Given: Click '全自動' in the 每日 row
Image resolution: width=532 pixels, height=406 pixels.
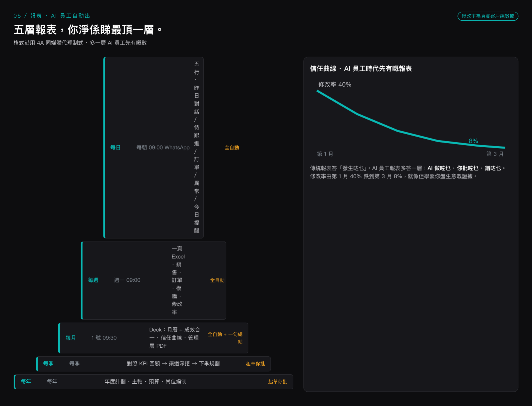Looking at the screenshot, I should (x=232, y=148).
